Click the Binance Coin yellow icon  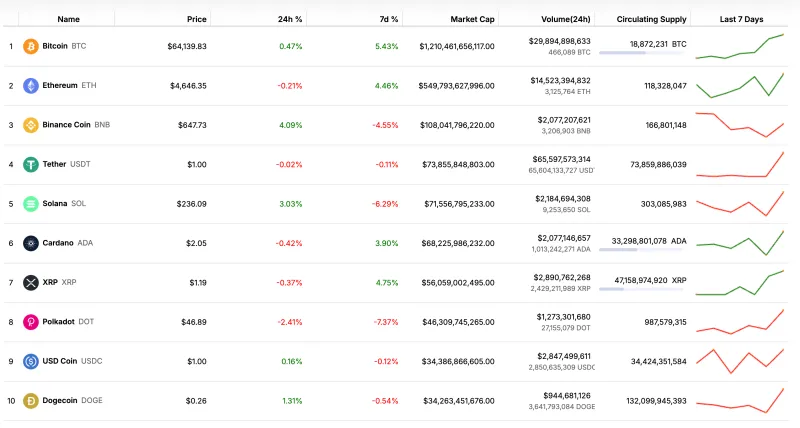tap(31, 125)
